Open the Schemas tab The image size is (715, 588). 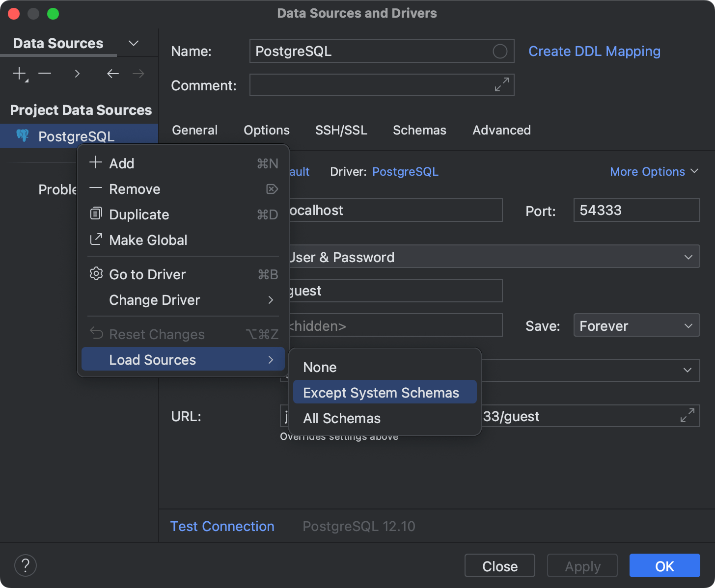coord(419,130)
